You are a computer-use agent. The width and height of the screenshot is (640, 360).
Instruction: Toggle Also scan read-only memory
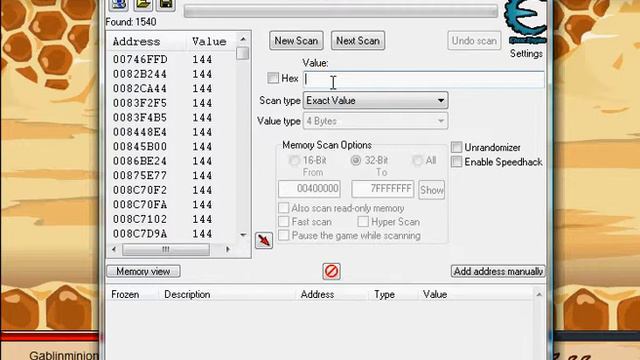[283, 208]
